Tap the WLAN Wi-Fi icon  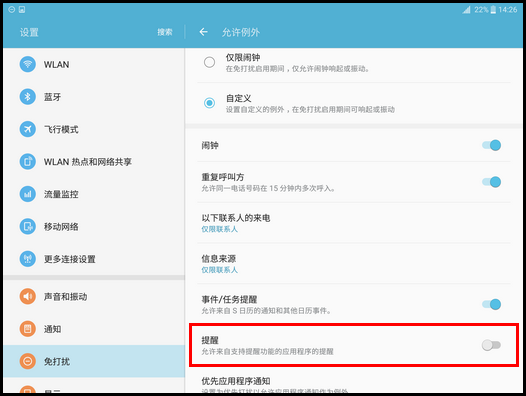pyautogui.click(x=28, y=64)
